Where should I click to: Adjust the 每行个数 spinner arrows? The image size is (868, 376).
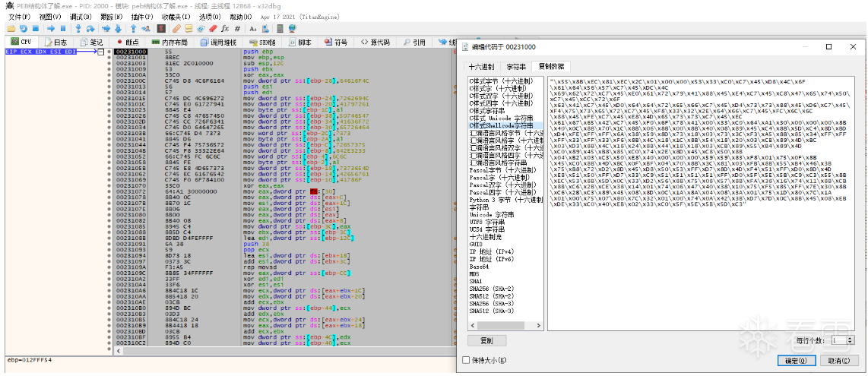[x=851, y=340]
